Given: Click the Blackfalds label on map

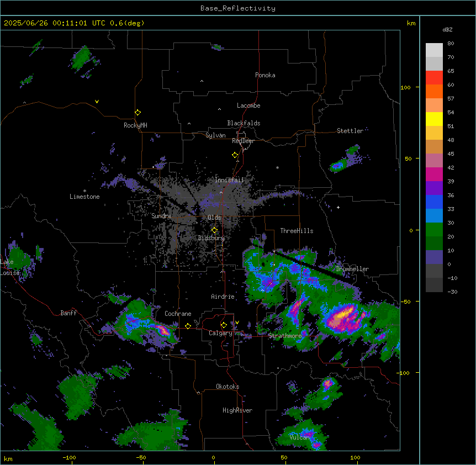Looking at the screenshot, I should tap(244, 123).
